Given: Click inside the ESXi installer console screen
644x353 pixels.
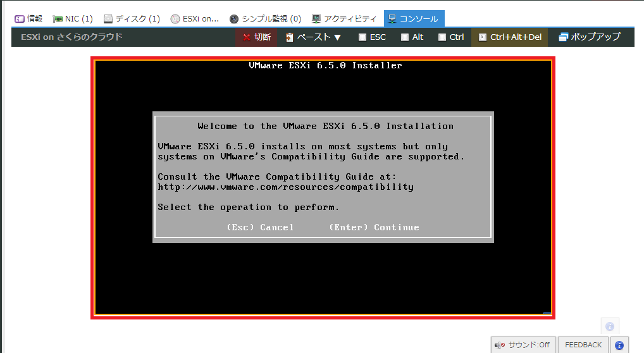Looking at the screenshot, I should click(x=323, y=187).
